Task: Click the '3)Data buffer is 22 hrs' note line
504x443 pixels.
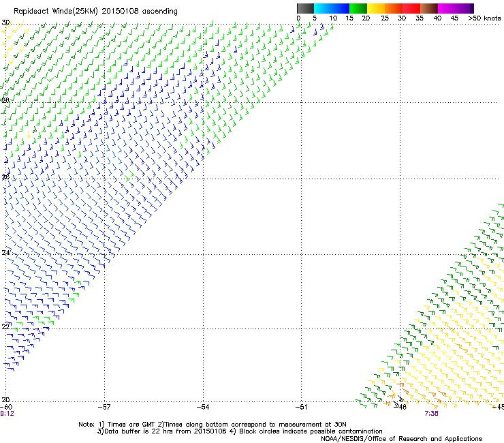Action: [x=240, y=431]
